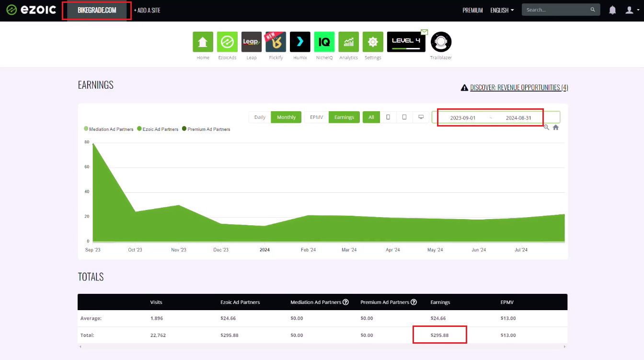Switch chart metric to Earnings
This screenshot has height=360, width=644.
pos(344,117)
